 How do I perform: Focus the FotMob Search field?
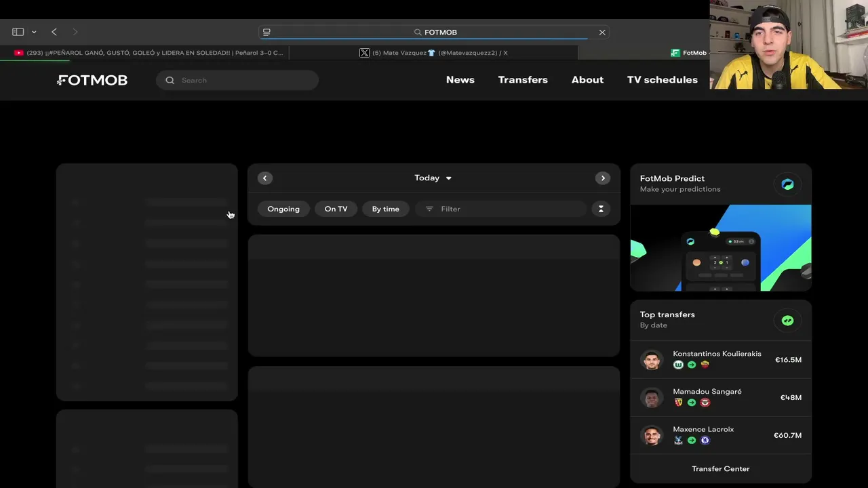(x=237, y=80)
